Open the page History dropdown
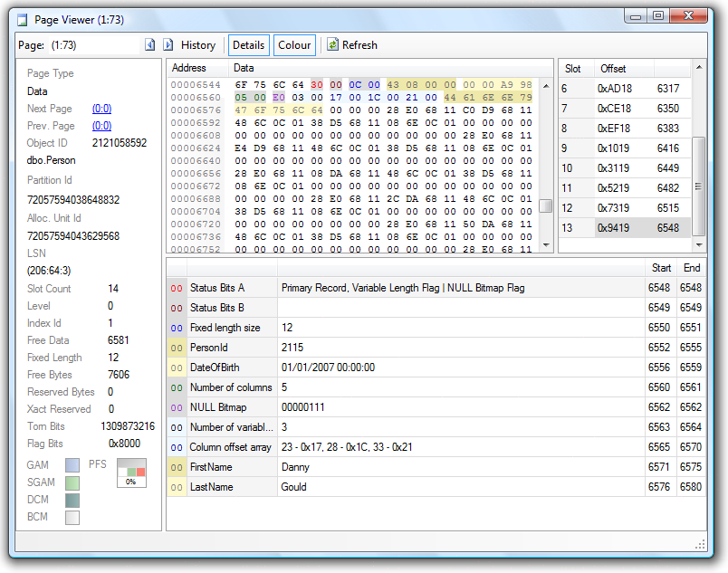This screenshot has height=573, width=728. coord(197,44)
